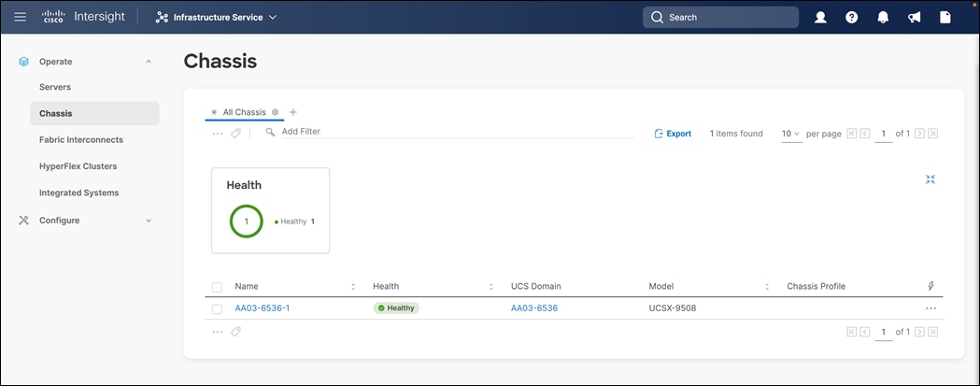Go to first page in top pagination
This screenshot has width=980, height=386.
click(852, 134)
